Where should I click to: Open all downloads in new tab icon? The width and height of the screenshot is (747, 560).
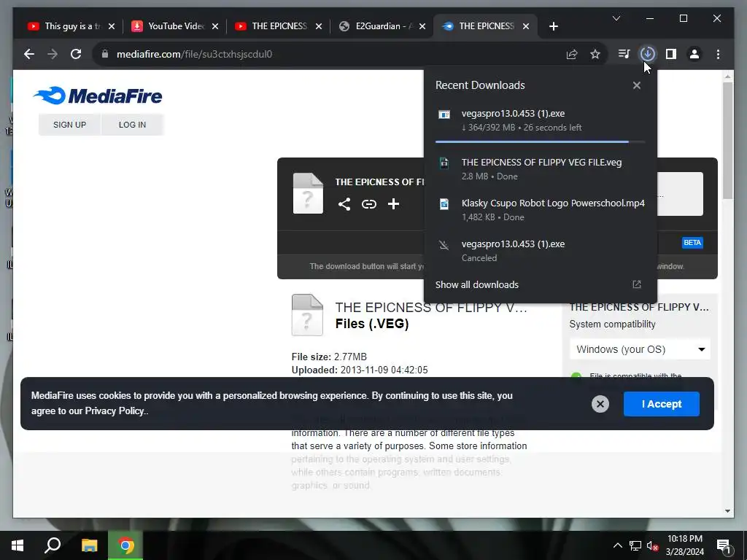pyautogui.click(x=636, y=285)
